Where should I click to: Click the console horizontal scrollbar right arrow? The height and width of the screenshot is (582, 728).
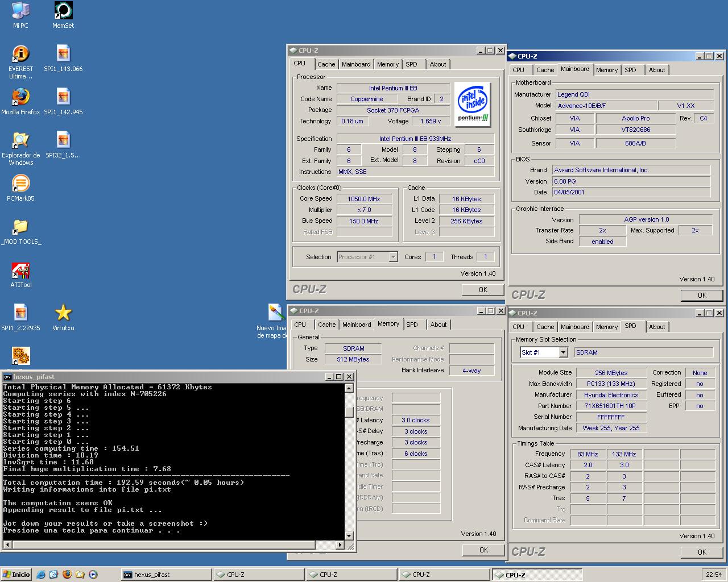point(340,544)
